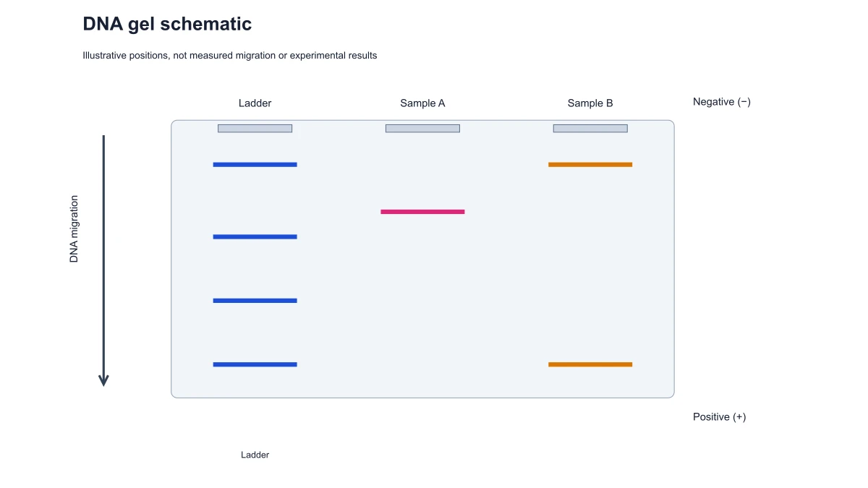The width and height of the screenshot is (868, 488).
Task: Click the Ladder lane label above the gel
Action: point(255,103)
